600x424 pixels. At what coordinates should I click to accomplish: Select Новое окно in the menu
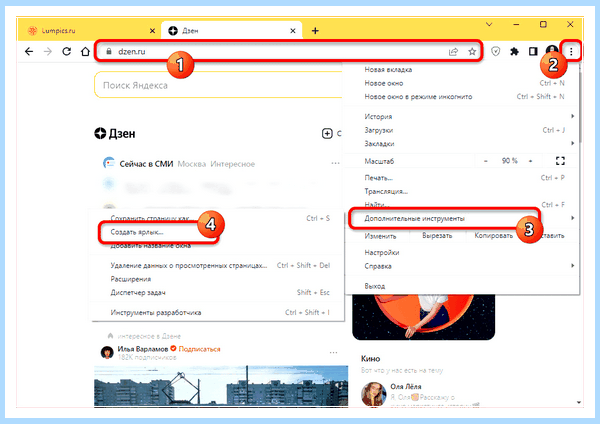461,83
